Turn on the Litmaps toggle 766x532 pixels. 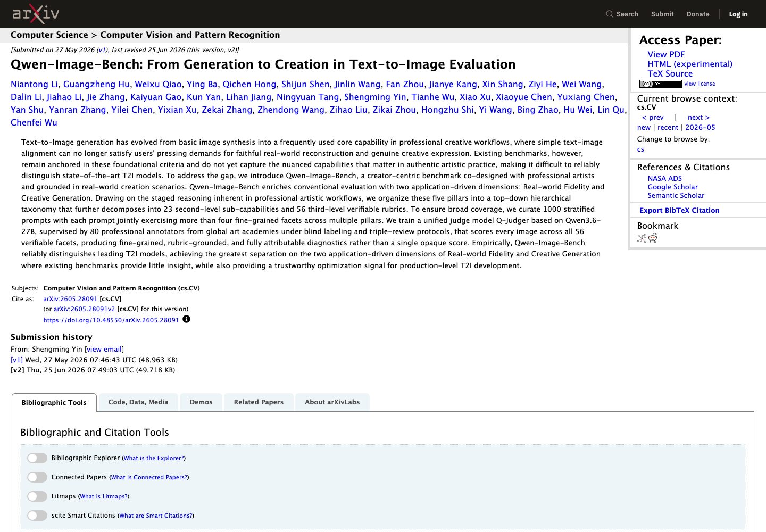[37, 496]
